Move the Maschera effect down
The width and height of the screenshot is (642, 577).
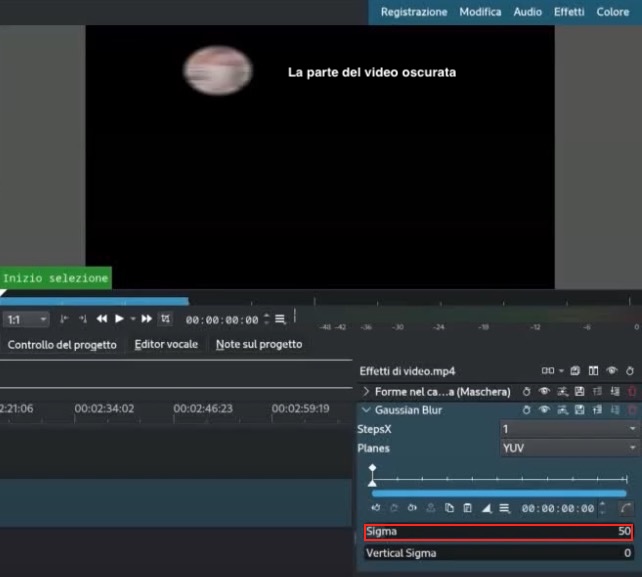615,392
